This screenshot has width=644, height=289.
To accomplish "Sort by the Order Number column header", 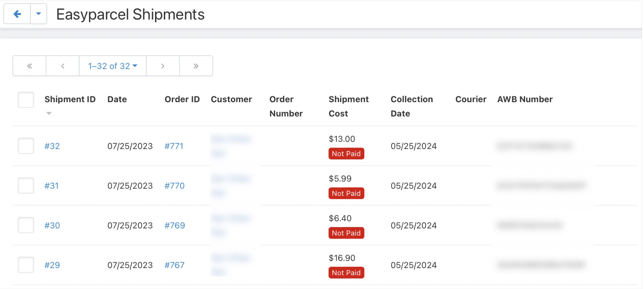I will tap(286, 106).
